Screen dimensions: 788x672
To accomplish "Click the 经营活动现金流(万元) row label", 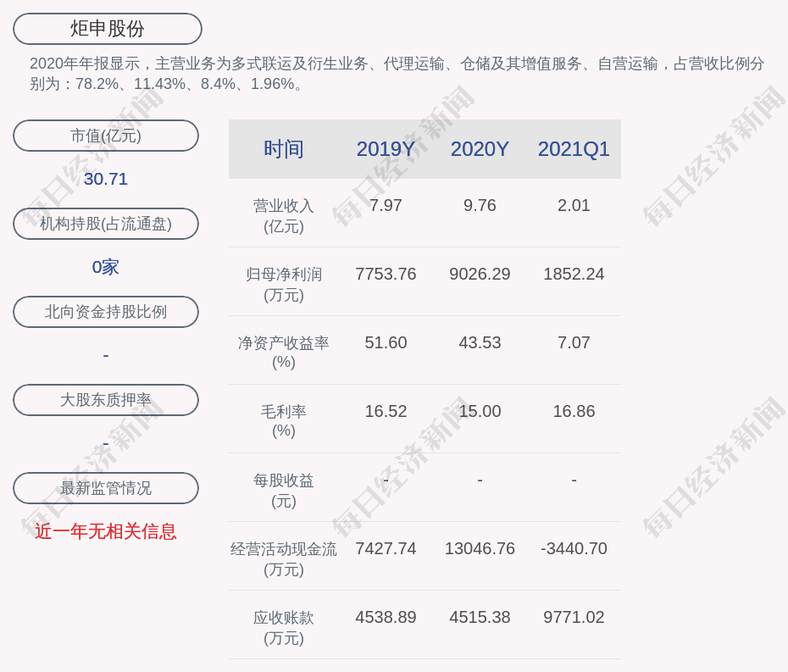I will pyautogui.click(x=283, y=558).
